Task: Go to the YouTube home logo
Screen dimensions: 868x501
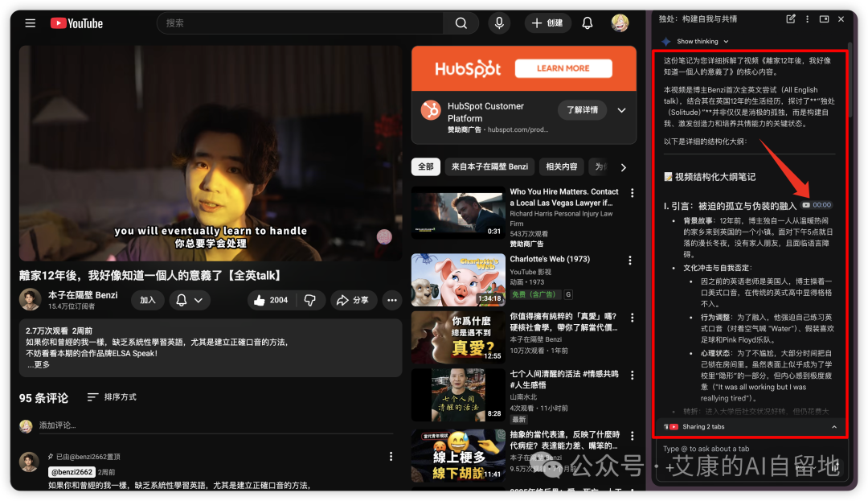Action: click(x=76, y=23)
